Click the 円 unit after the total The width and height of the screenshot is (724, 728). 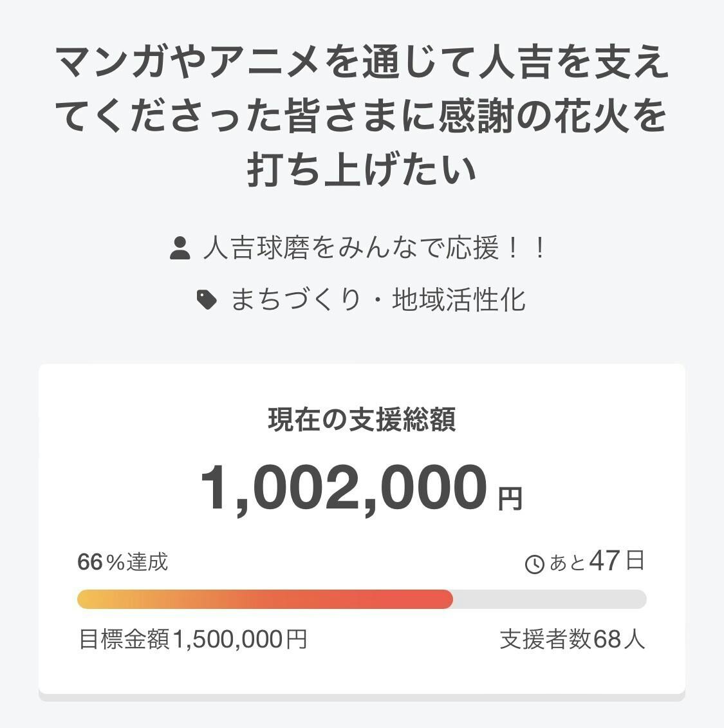[x=510, y=498]
